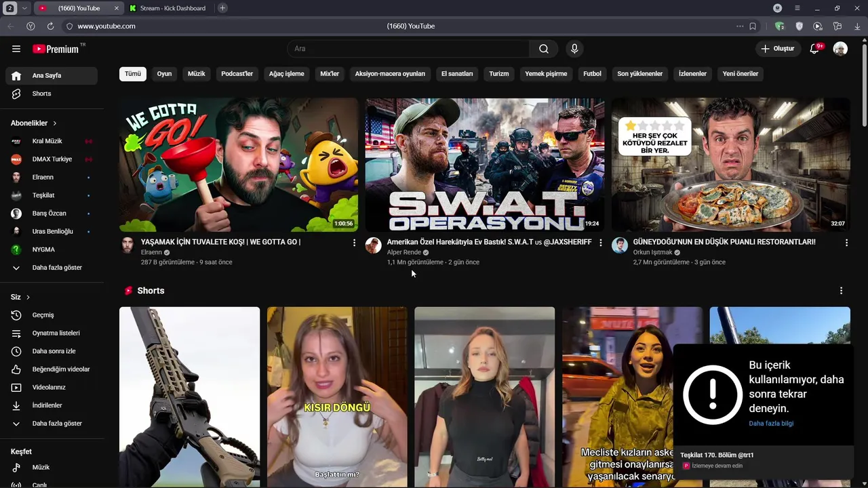Select the Son yüklenenler chip
The height and width of the screenshot is (488, 868).
point(639,74)
